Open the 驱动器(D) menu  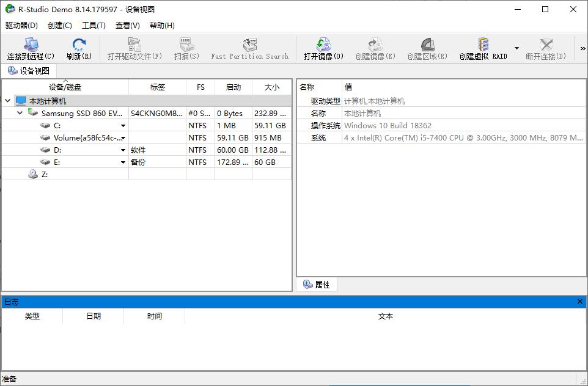(x=21, y=25)
